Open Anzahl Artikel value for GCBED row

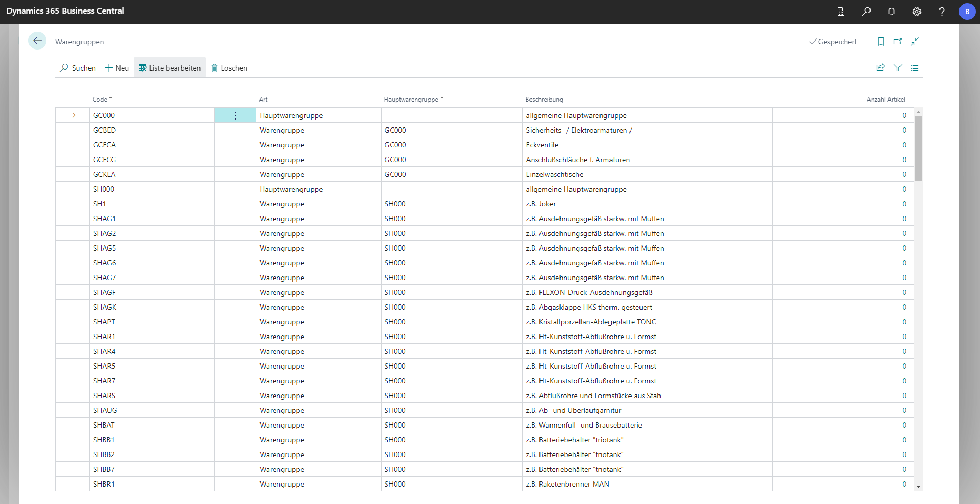[x=904, y=130]
